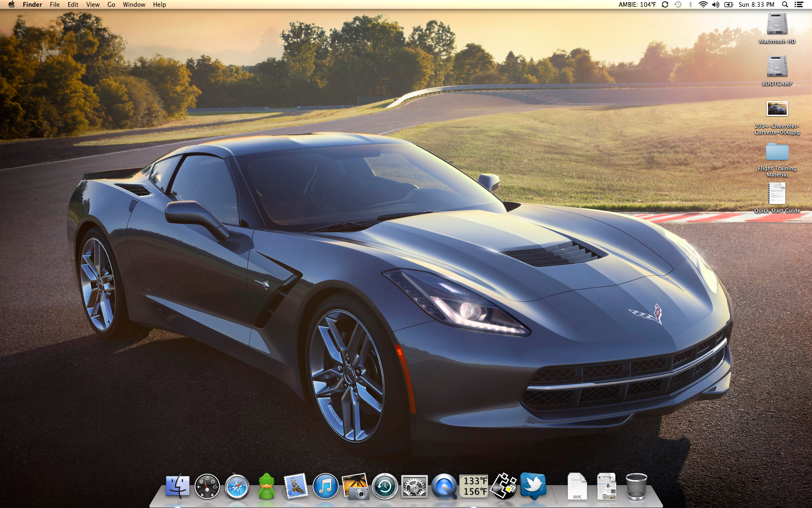Launch iTunes from the Dock

tap(326, 486)
